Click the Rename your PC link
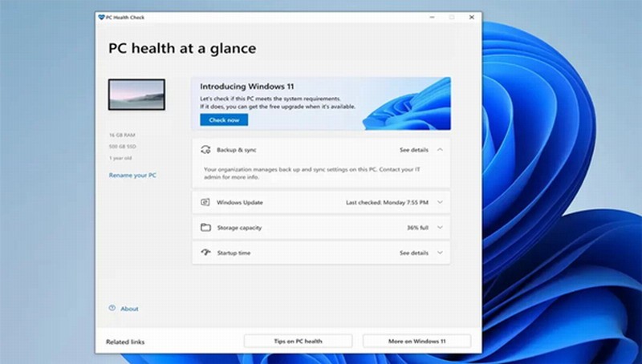642x364 pixels. (x=132, y=175)
